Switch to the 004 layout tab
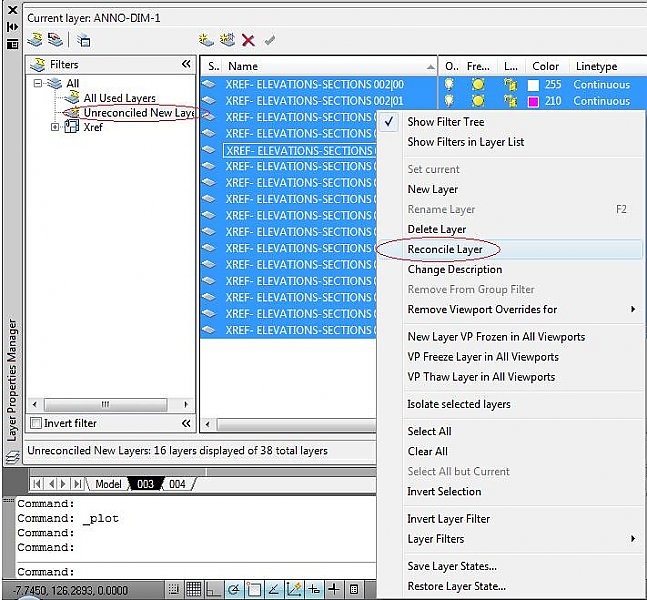The image size is (647, 600). pos(177,484)
